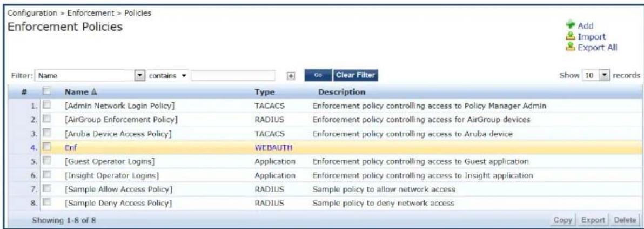This screenshot has height=229, width=644.
Task: Open the Filter Name field dropdown
Action: [x=139, y=76]
